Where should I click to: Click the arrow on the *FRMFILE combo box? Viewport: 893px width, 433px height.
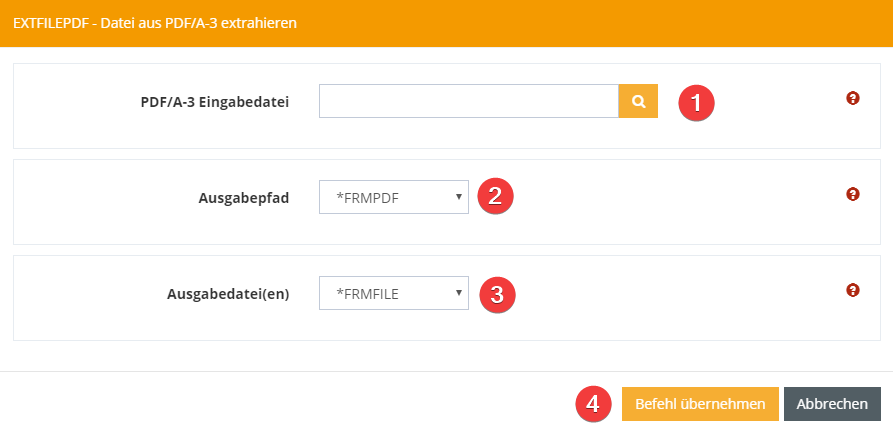pos(459,292)
